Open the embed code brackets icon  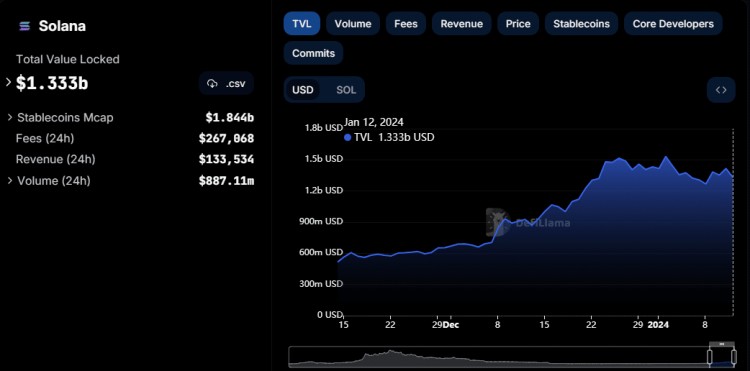tap(721, 89)
